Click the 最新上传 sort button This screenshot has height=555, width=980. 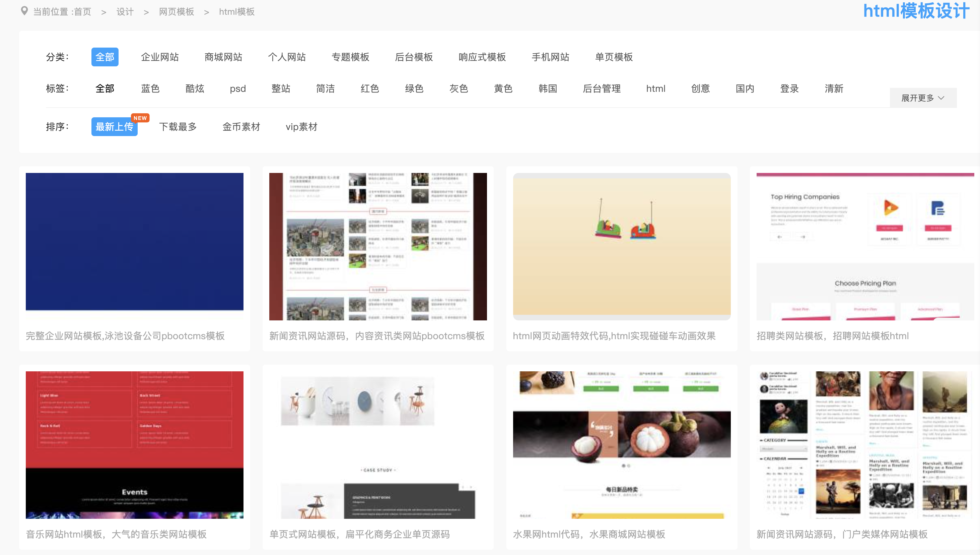(x=114, y=127)
